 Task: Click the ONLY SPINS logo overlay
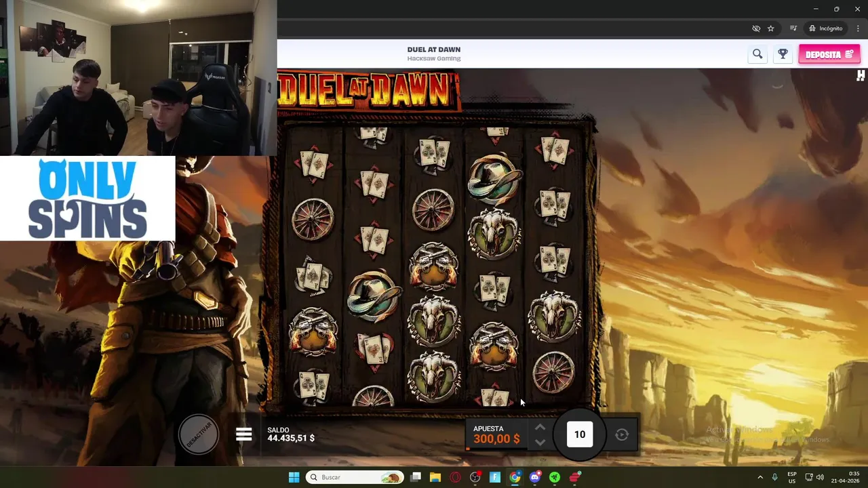[87, 199]
